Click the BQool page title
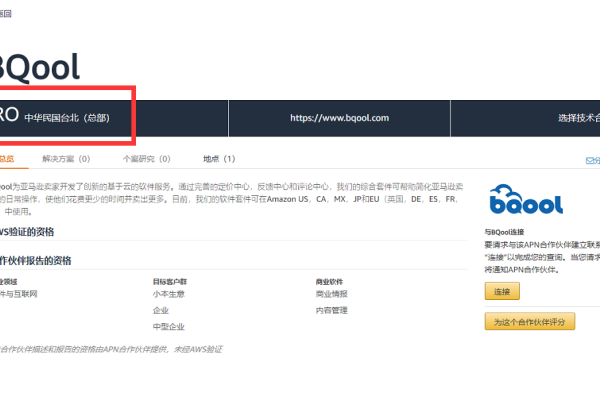The width and height of the screenshot is (600, 400). [x=38, y=67]
